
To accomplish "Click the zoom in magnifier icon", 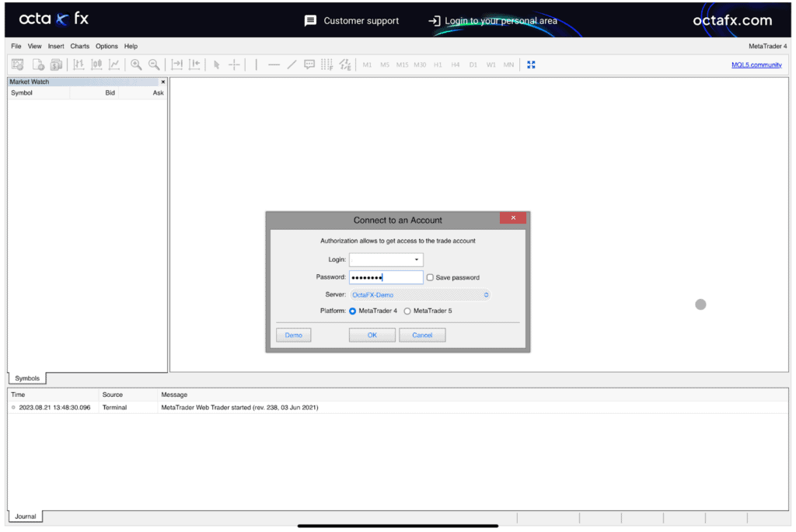I will (x=136, y=64).
